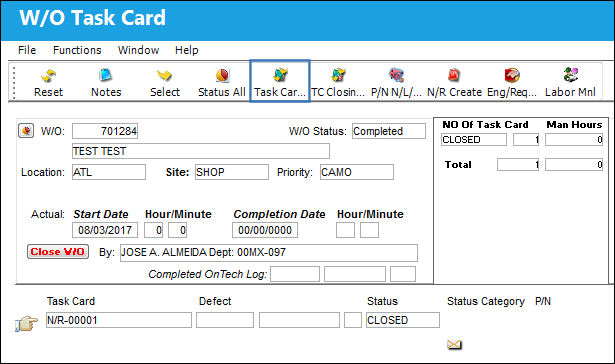Image resolution: width=615 pixels, height=364 pixels.
Task: Click the small third Defect field
Action: point(353,320)
